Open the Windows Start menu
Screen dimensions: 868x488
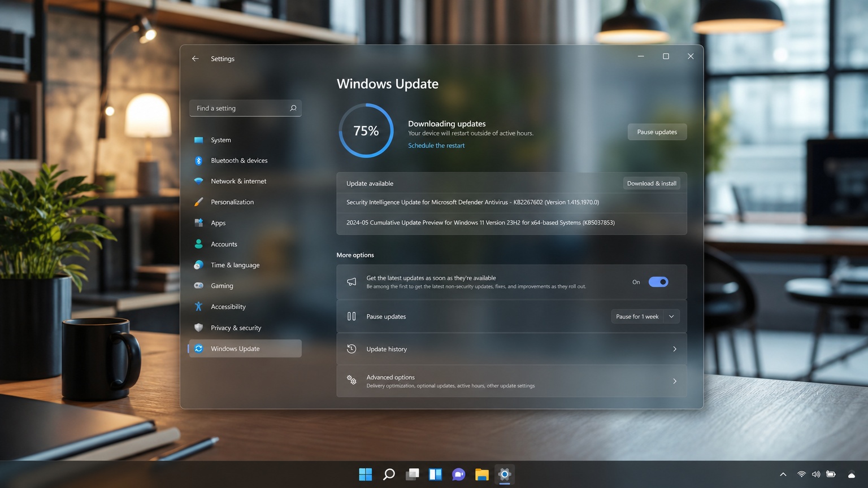pyautogui.click(x=366, y=474)
